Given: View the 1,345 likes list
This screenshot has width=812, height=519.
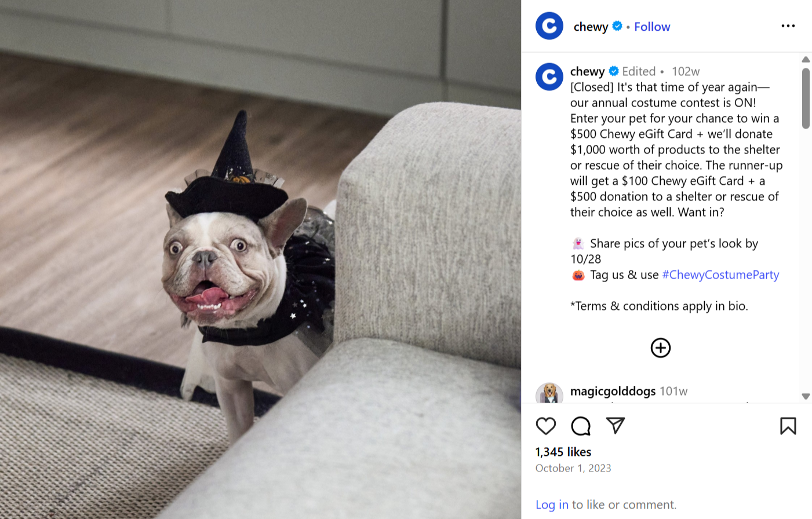Looking at the screenshot, I should point(563,452).
